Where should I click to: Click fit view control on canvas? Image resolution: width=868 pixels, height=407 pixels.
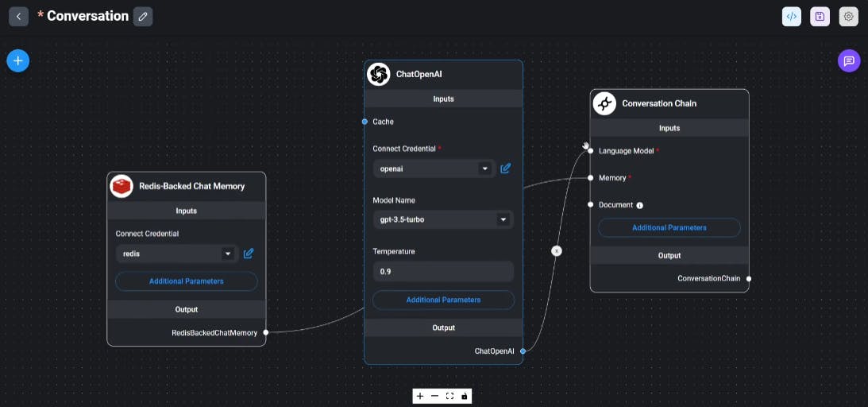449,396
